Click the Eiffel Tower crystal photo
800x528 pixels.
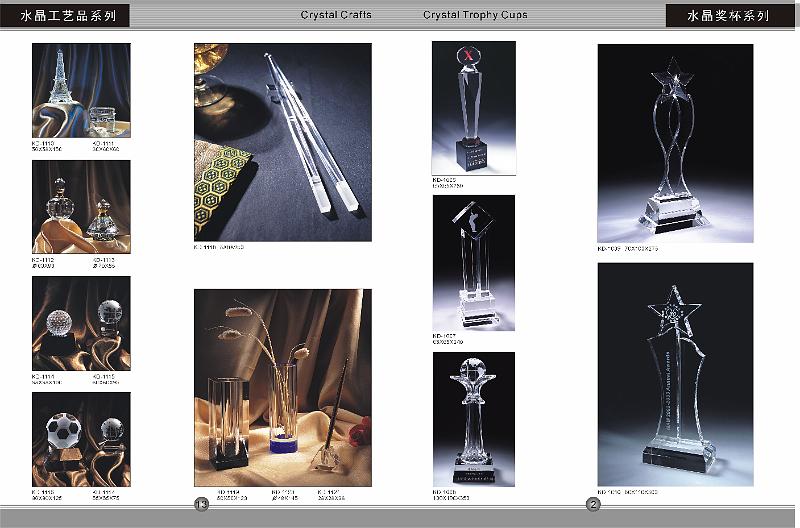coord(81,90)
